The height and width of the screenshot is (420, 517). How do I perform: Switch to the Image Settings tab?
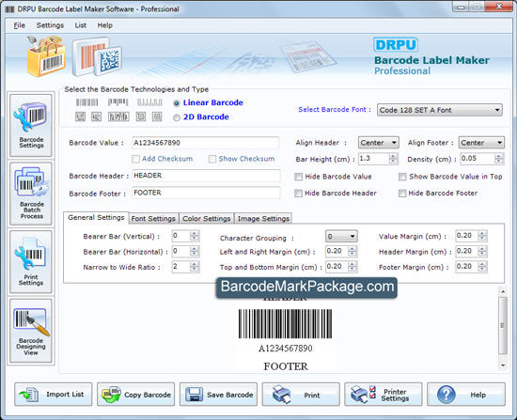point(263,218)
